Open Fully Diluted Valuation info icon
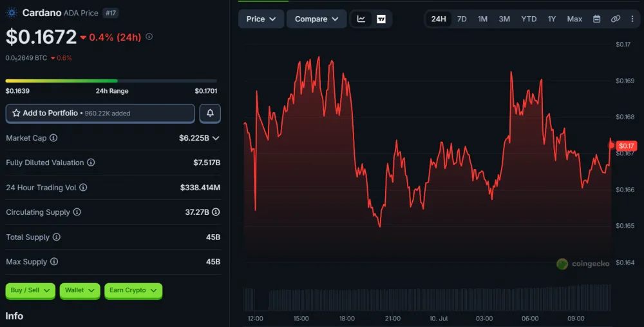The image size is (644, 327). pyautogui.click(x=91, y=163)
